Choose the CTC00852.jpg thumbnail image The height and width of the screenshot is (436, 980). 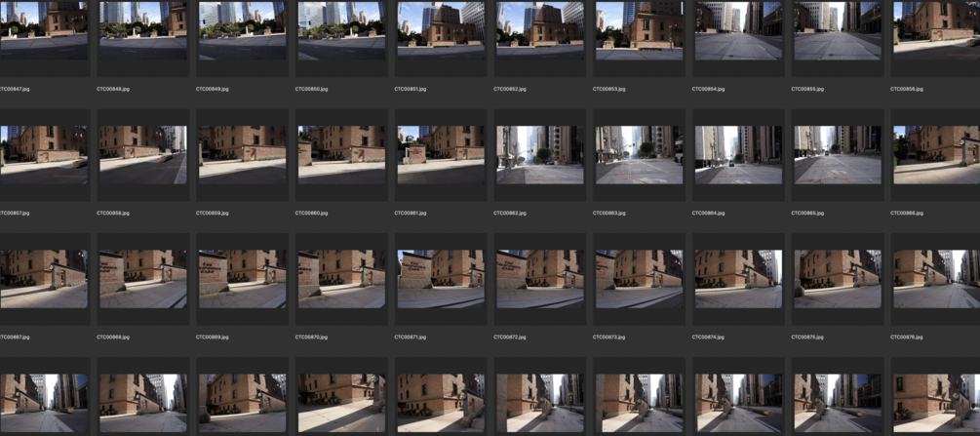540,30
